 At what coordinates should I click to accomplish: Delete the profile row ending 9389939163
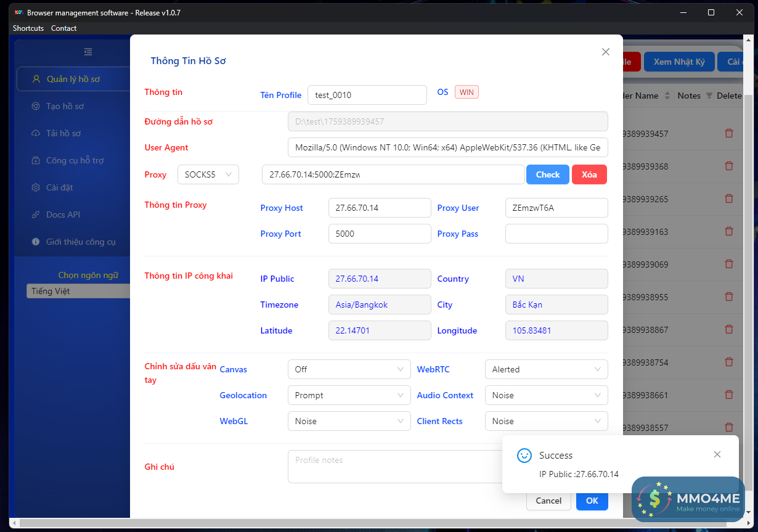click(729, 231)
